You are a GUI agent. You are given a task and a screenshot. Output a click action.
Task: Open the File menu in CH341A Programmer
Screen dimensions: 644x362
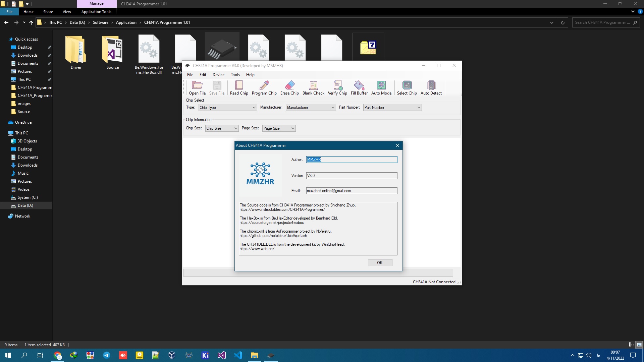click(x=190, y=75)
